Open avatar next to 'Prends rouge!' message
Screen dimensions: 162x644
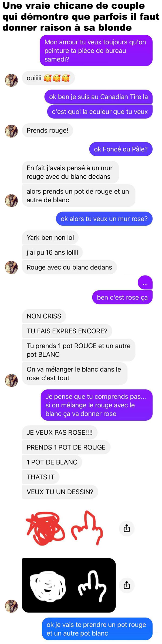coord(11,131)
